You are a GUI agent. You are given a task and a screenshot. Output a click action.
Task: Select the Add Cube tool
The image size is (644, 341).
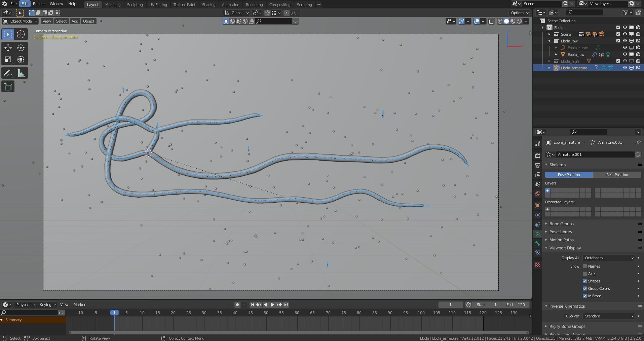coord(8,87)
